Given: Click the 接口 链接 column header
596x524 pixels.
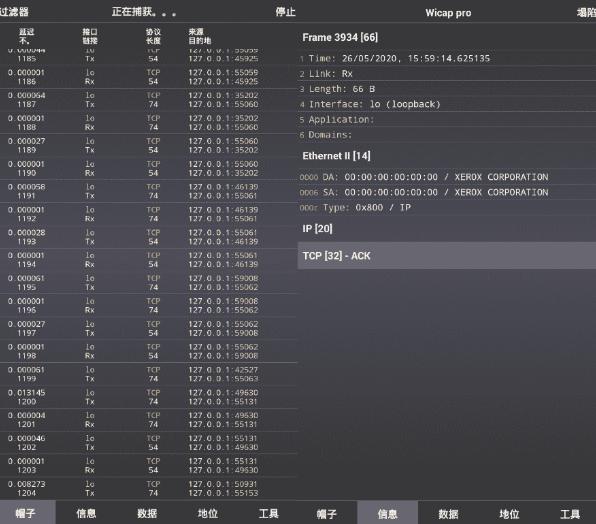Looking at the screenshot, I should [x=90, y=36].
